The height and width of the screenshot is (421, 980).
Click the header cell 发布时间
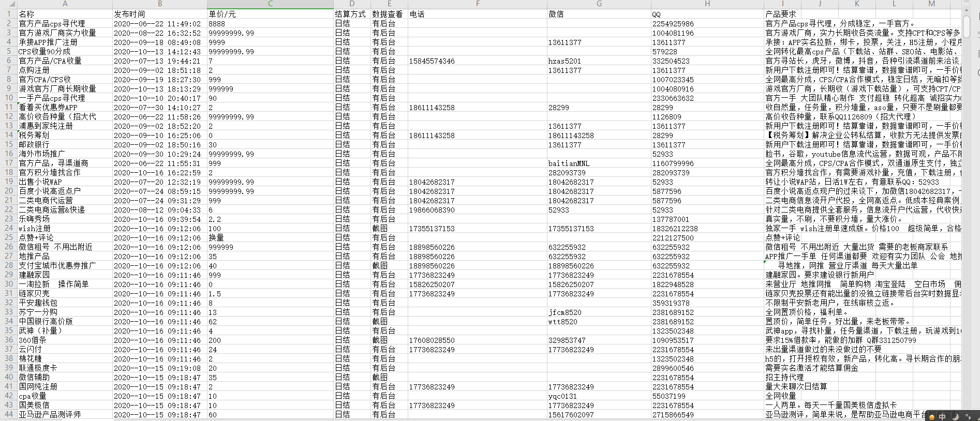coord(160,14)
